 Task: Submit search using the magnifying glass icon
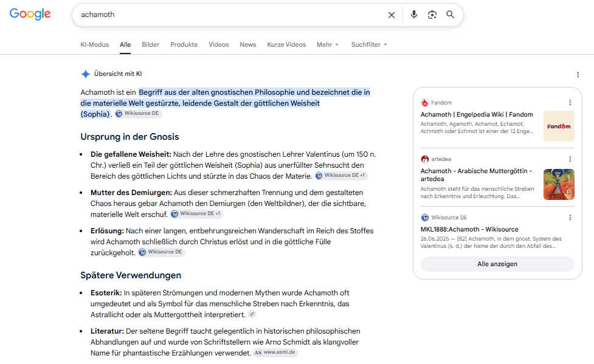[450, 15]
